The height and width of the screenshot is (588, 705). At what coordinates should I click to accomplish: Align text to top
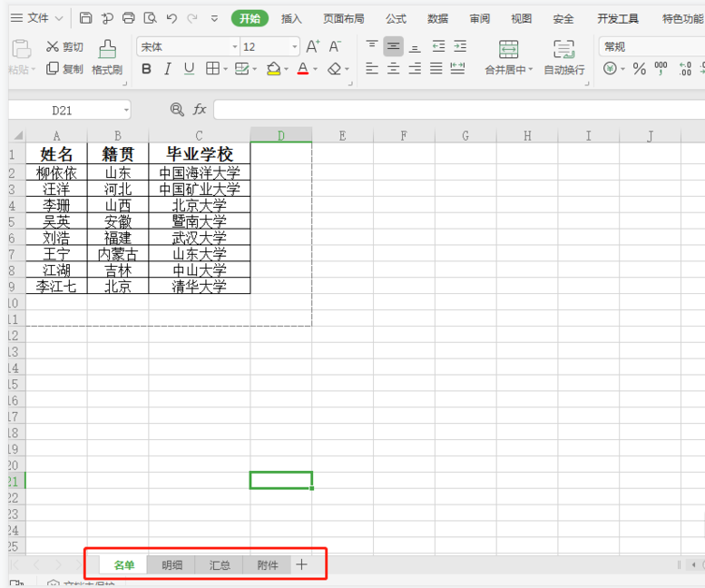372,46
